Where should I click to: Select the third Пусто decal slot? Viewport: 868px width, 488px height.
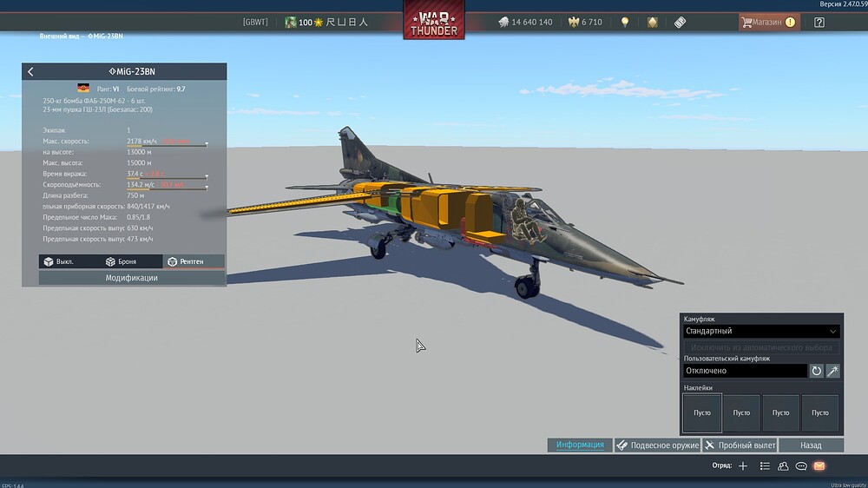[x=780, y=412]
